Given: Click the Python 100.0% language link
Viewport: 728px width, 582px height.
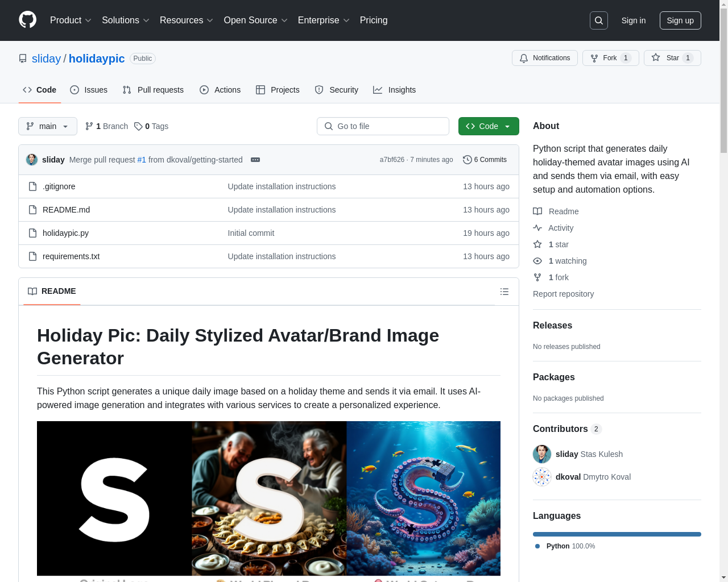Looking at the screenshot, I should click(x=565, y=546).
